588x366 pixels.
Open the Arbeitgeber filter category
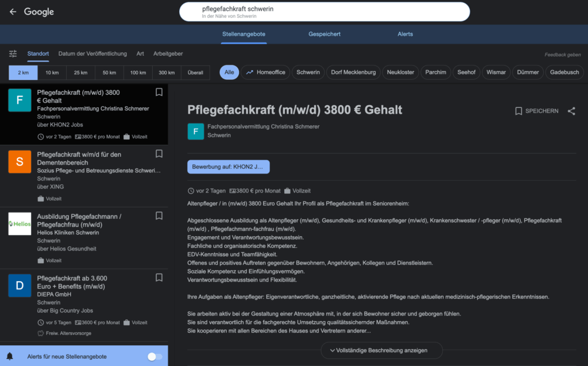[168, 53]
